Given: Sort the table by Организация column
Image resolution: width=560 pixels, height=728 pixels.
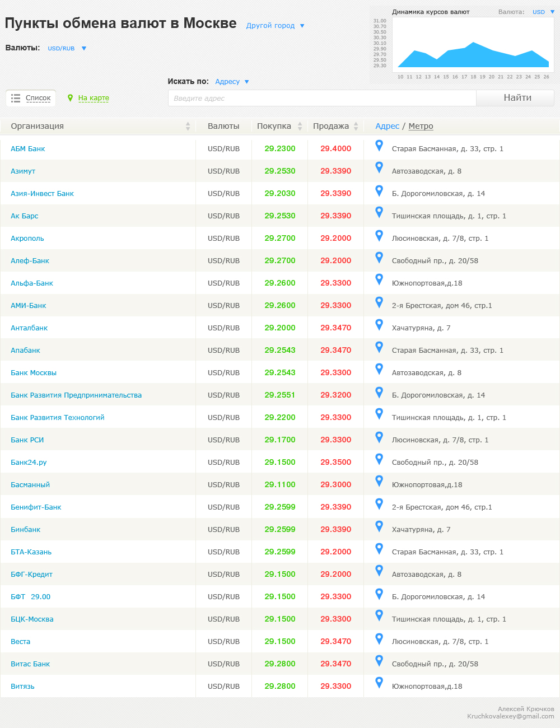Looking at the screenshot, I should [x=188, y=127].
